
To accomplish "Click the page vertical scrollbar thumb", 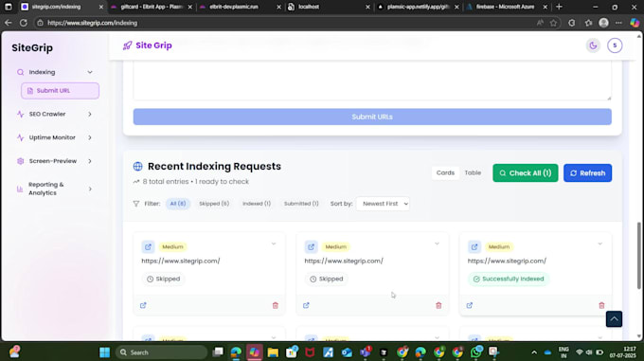I will (639, 256).
